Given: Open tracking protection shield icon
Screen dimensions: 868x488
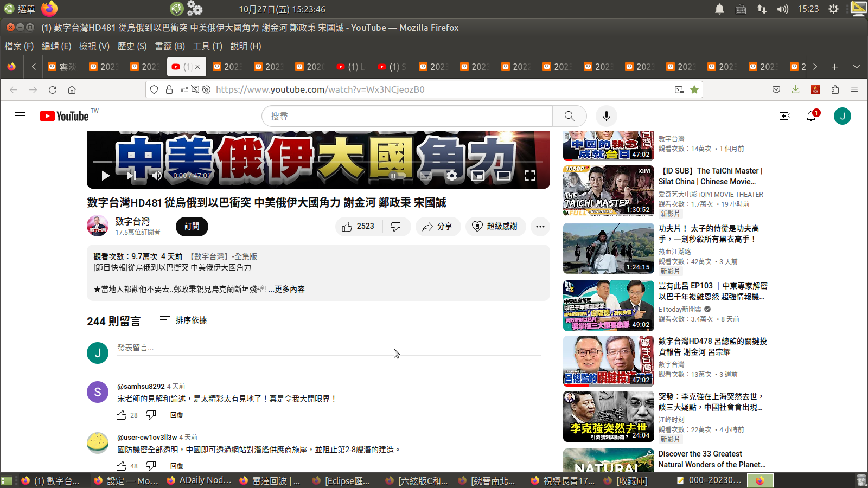Looking at the screenshot, I should [x=154, y=89].
